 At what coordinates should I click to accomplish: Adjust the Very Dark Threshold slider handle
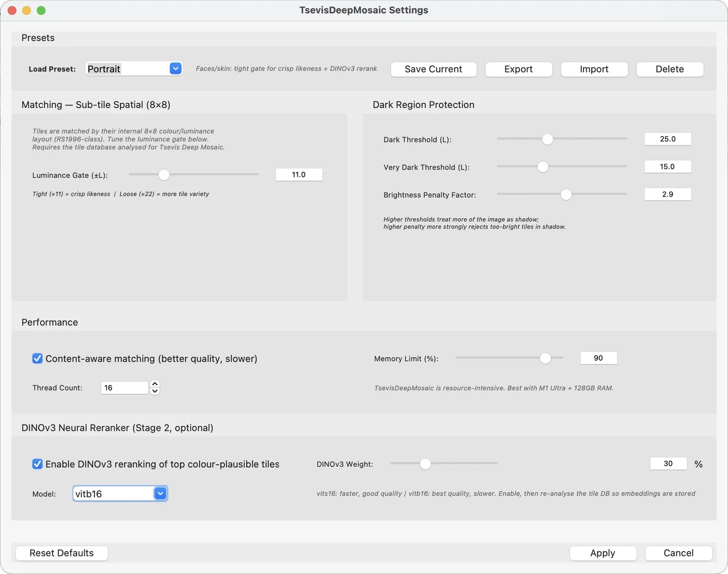[543, 167]
